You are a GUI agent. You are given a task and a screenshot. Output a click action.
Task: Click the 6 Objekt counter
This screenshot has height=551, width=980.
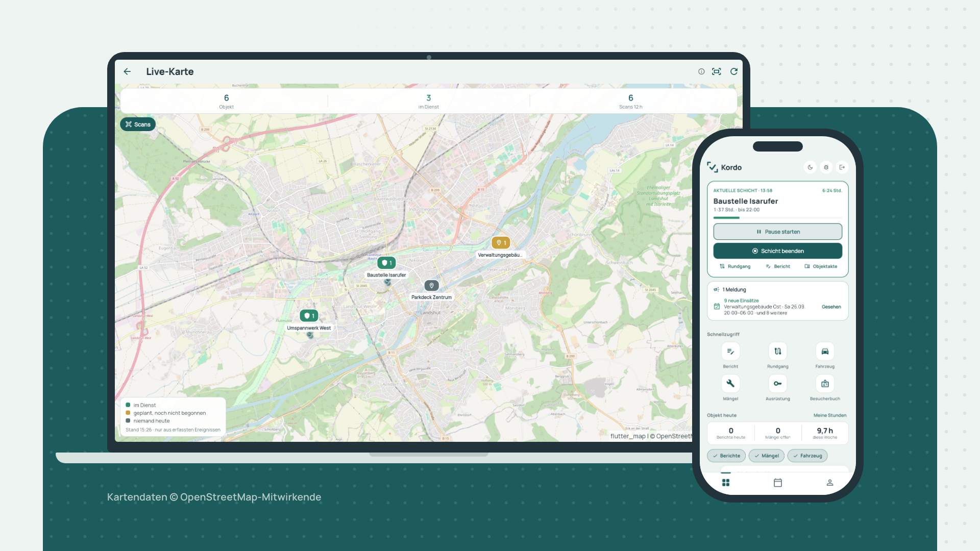pyautogui.click(x=226, y=101)
